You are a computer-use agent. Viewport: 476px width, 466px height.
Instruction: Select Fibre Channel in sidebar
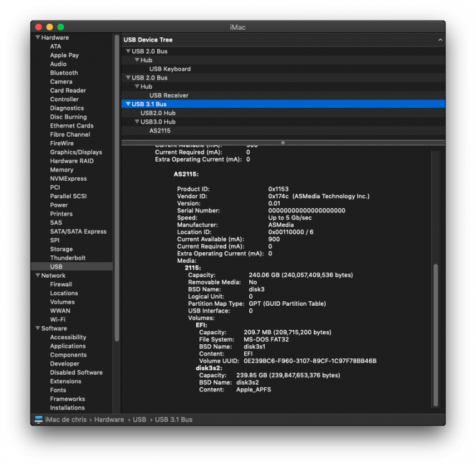pos(70,134)
